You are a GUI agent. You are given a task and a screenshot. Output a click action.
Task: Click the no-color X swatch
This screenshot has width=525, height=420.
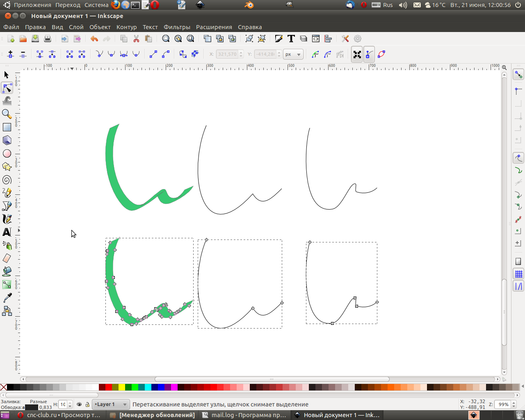(x=3, y=387)
